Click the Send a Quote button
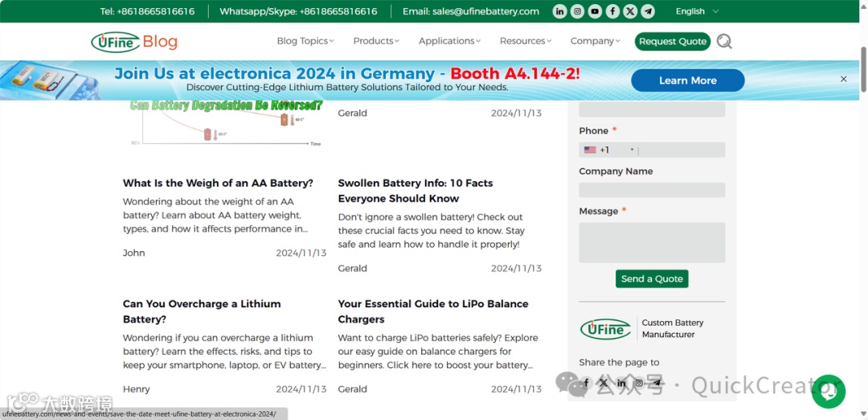The image size is (868, 420). pos(652,278)
